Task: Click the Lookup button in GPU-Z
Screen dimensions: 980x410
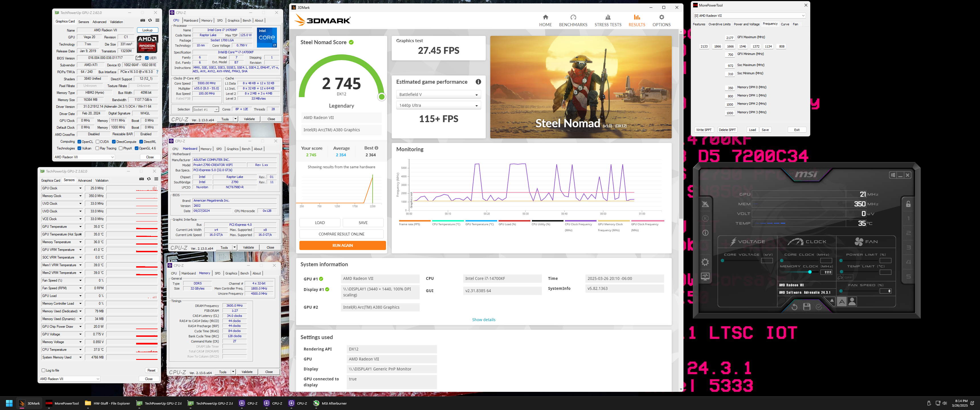Action: pyautogui.click(x=147, y=30)
